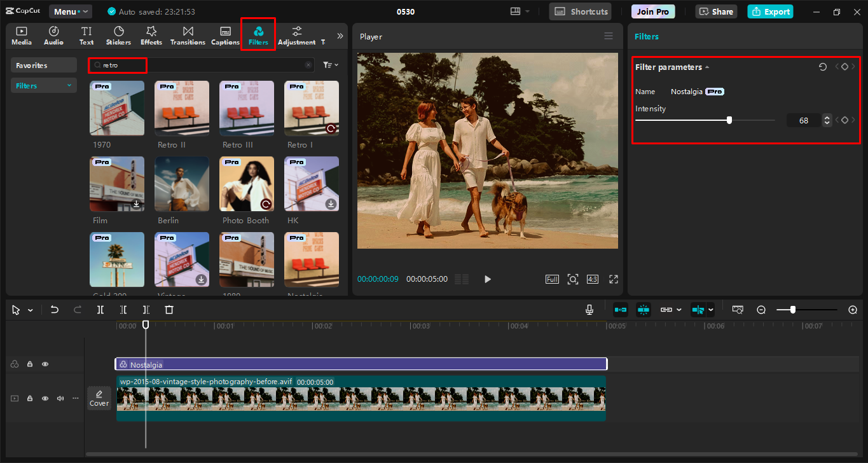The image size is (868, 463).
Task: Lock the video track with the lock icon
Action: pos(29,397)
